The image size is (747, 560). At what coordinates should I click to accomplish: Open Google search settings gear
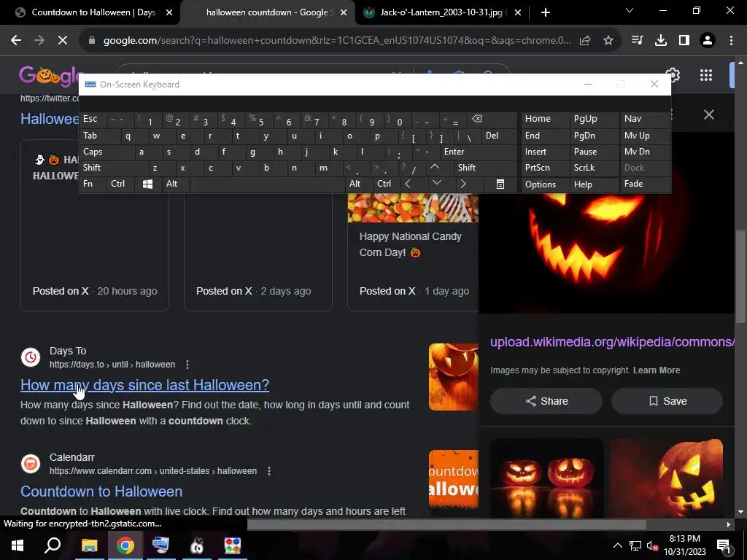coord(673,74)
